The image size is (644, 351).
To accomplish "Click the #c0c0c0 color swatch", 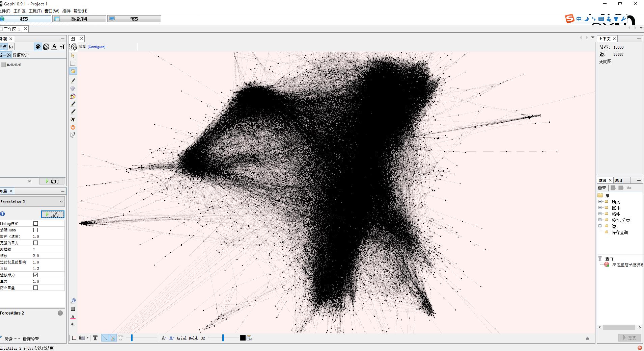I will 3,65.
